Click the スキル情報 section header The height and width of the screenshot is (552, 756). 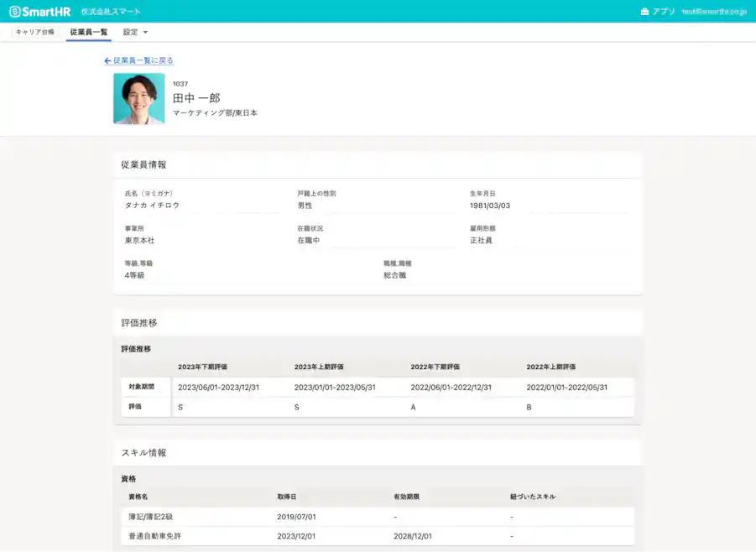tap(144, 452)
